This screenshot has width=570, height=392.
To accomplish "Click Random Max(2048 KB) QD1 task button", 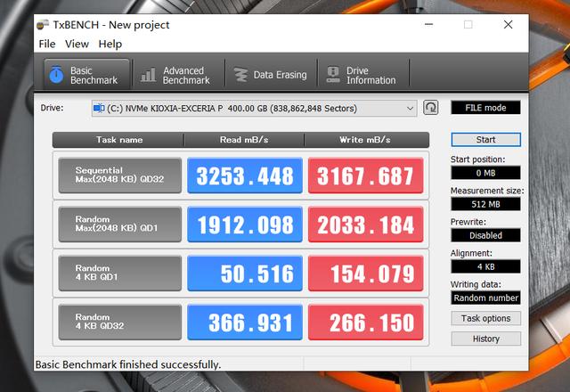I will pos(120,224).
